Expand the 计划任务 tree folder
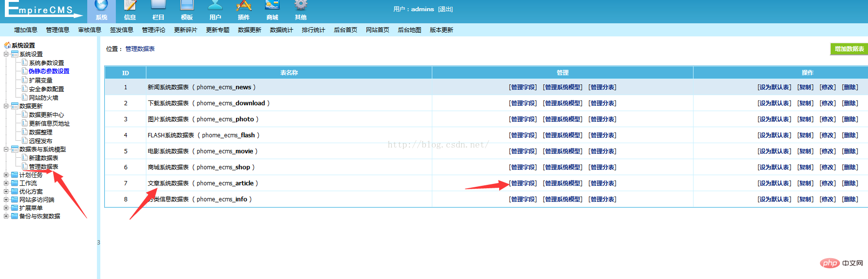Screen dimensions: 868x279 (6, 175)
